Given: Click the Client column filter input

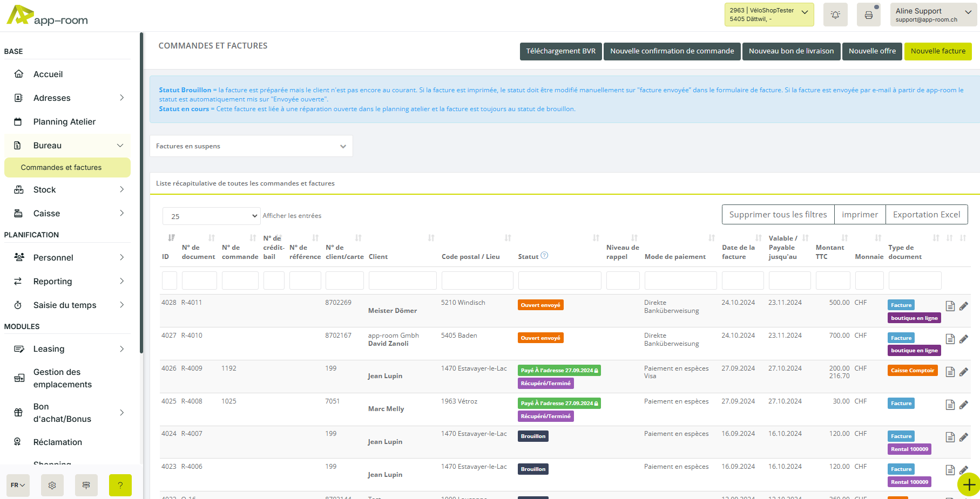Looking at the screenshot, I should point(402,281).
